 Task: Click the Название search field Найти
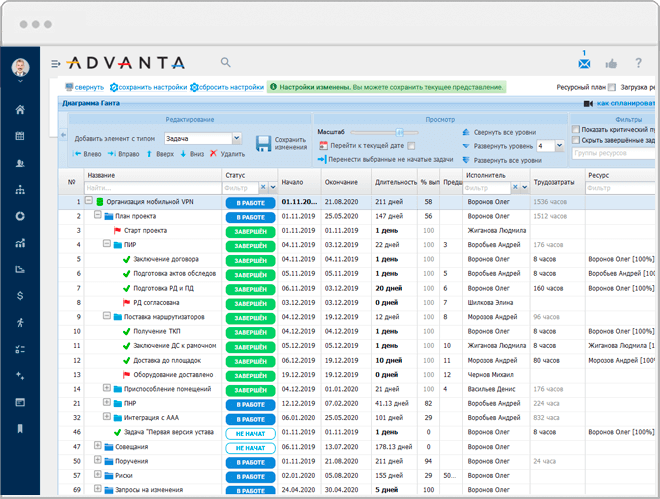click(x=153, y=188)
